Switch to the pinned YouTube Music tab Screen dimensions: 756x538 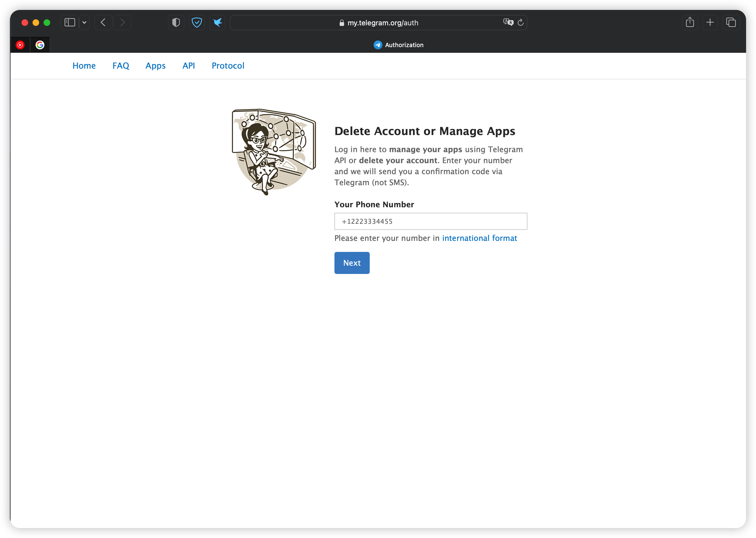pos(20,45)
